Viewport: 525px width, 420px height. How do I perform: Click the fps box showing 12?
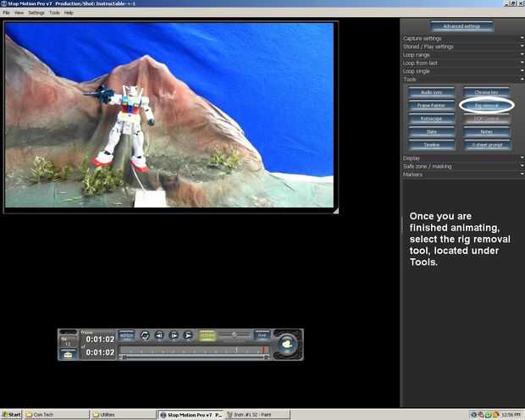coord(68,341)
